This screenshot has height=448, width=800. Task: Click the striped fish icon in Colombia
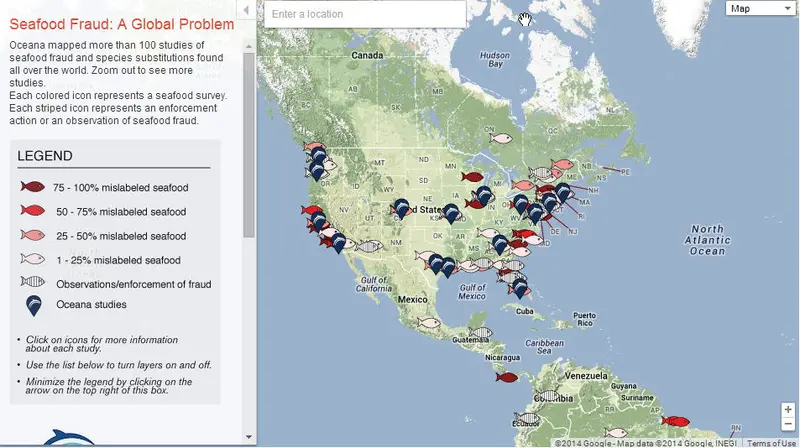click(x=547, y=395)
